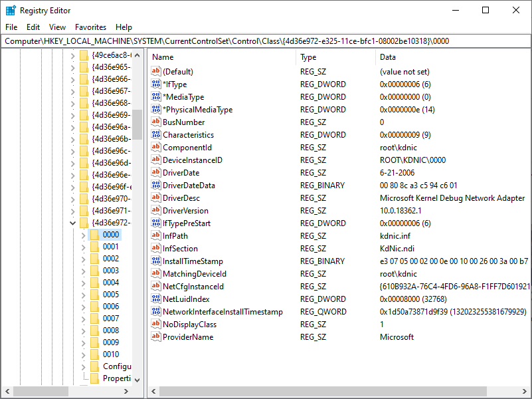
Task: Select the 0002 key in the tree
Action: tap(111, 259)
